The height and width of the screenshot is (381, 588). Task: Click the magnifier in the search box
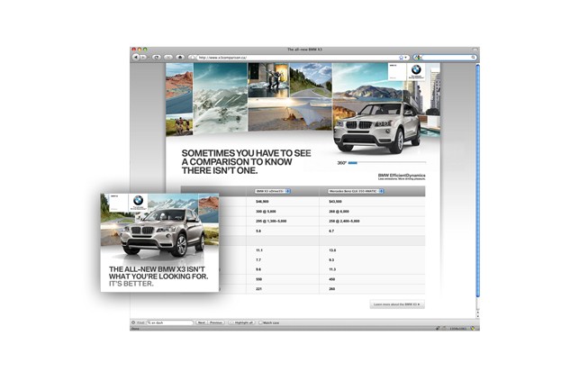474,58
